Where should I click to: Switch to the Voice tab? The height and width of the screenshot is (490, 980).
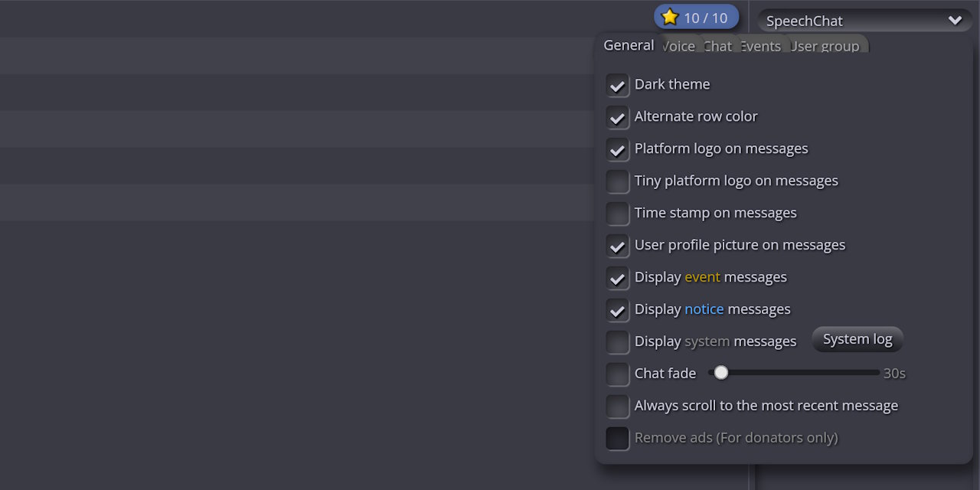[680, 46]
